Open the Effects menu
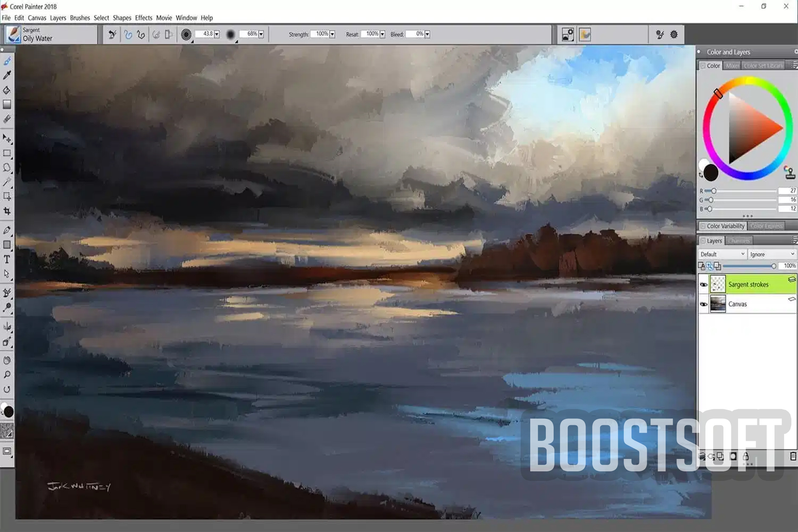 tap(144, 18)
